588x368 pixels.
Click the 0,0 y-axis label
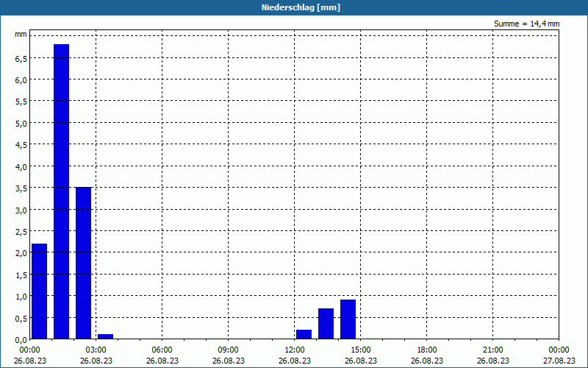(21, 339)
